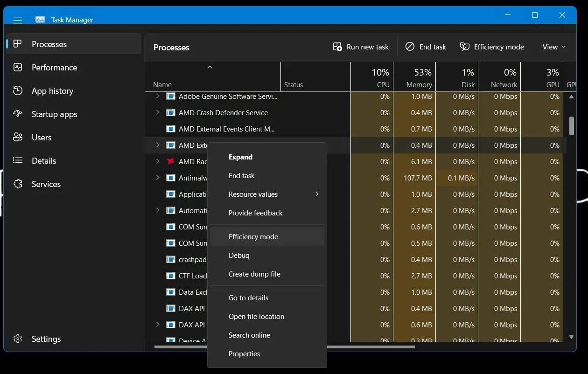Sort by the Status column header
The height and width of the screenshot is (374, 588).
(315, 76)
